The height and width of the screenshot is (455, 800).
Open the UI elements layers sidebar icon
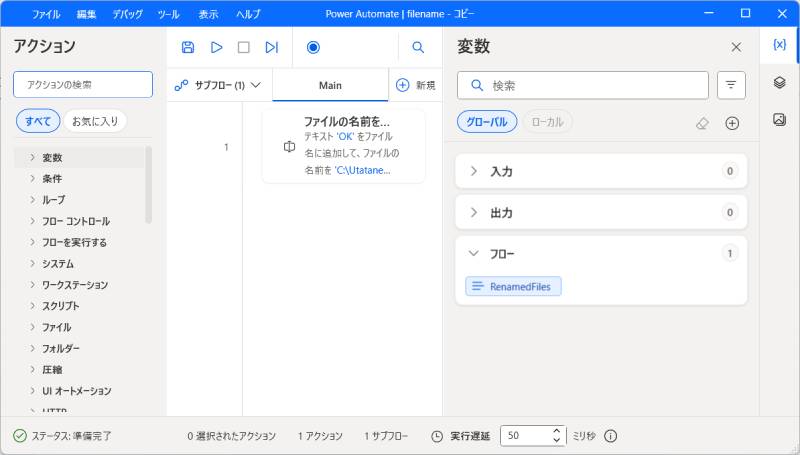[x=779, y=82]
